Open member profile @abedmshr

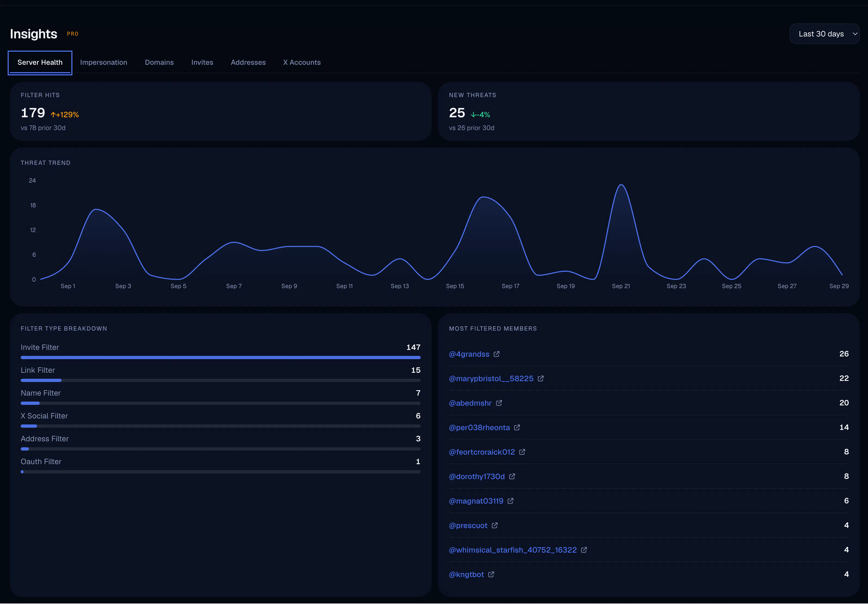point(470,403)
